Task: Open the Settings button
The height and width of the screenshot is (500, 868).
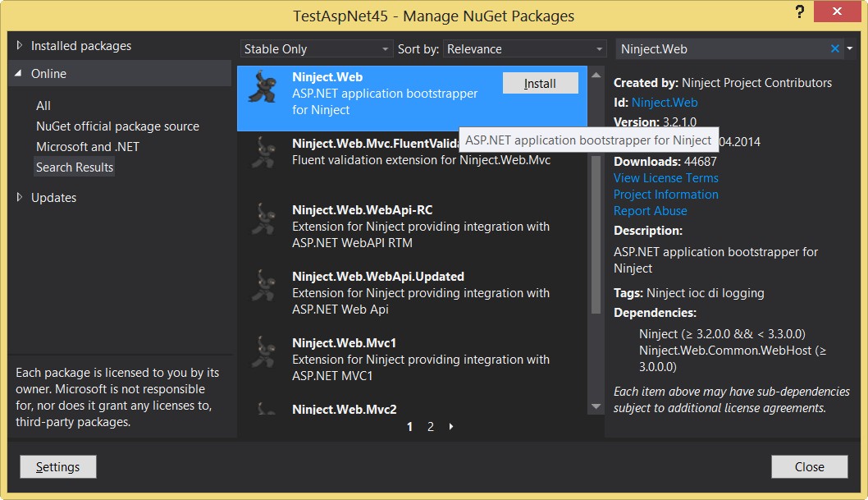Action: tap(58, 467)
